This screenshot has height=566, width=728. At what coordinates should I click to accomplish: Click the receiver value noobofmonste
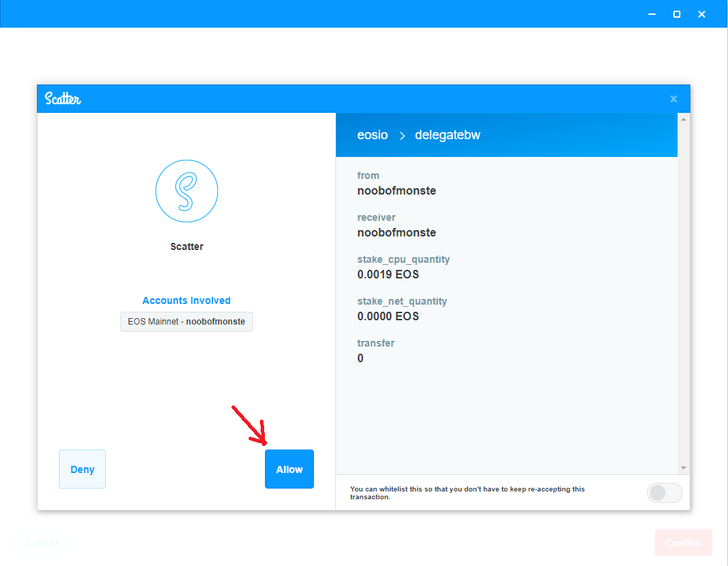396,233
